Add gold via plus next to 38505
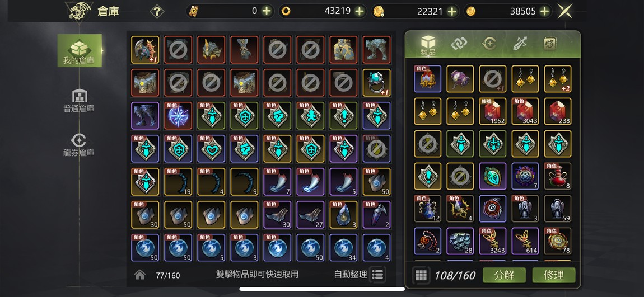 545,11
